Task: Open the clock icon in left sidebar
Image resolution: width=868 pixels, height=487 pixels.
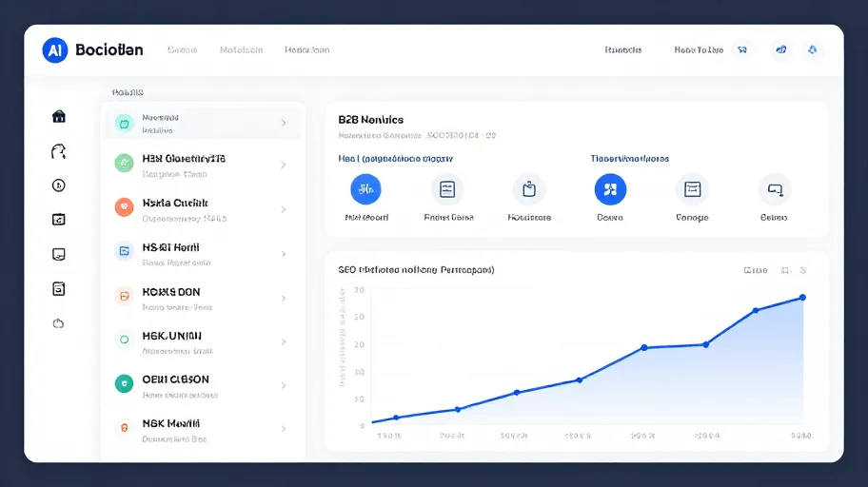Action: coord(59,185)
